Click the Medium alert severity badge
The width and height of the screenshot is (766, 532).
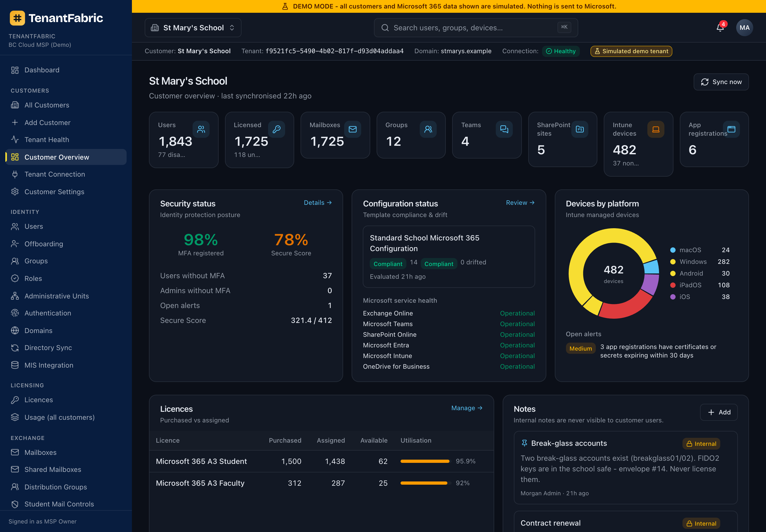580,348
